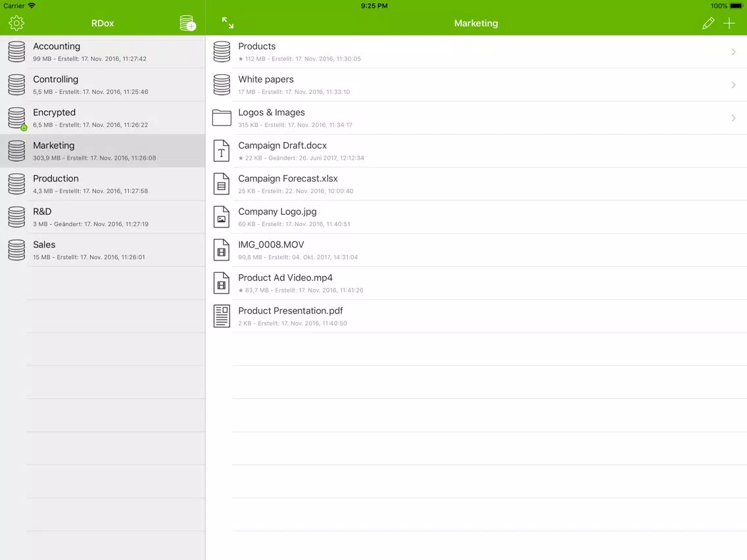
Task: Open Campaign Draft.docx
Action: pyautogui.click(x=476, y=151)
